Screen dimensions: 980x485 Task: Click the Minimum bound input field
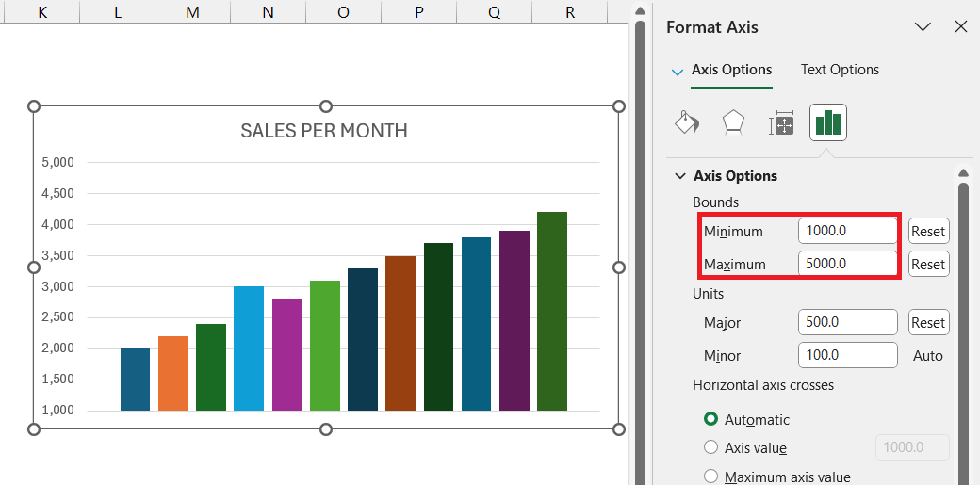pos(847,231)
